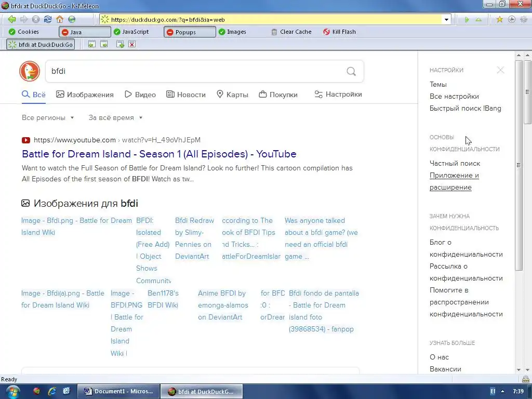532x399 pixels.
Task: Open 'Image - Bfdi.png' wiki image link
Action: 76,227
